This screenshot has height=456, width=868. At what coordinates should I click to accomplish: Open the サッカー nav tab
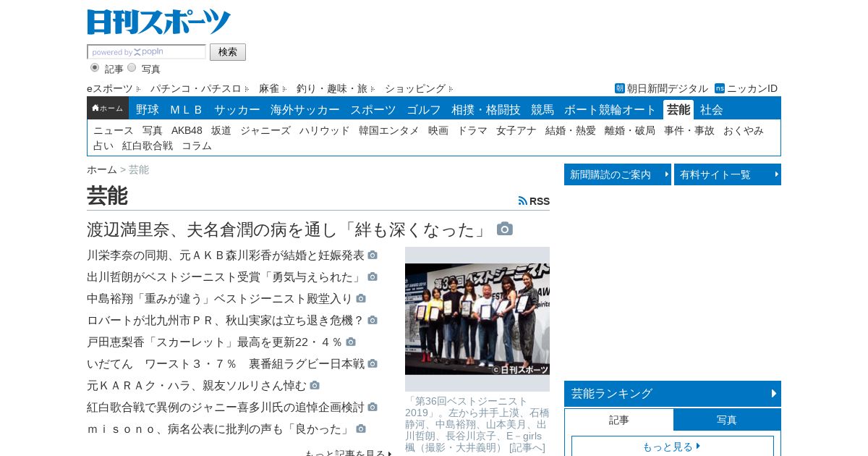[237, 110]
